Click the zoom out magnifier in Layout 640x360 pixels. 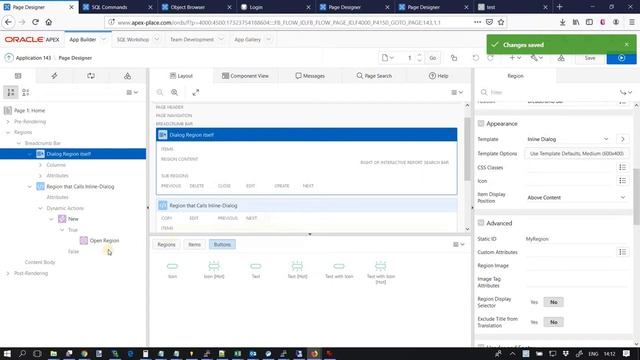(x=160, y=93)
